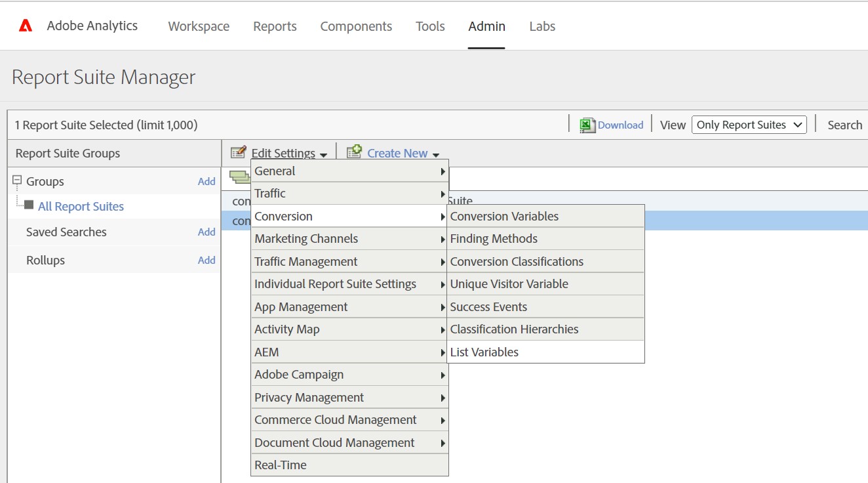Viewport: 868px width, 483px height.
Task: Click the Create New plus icon
Action: click(354, 152)
